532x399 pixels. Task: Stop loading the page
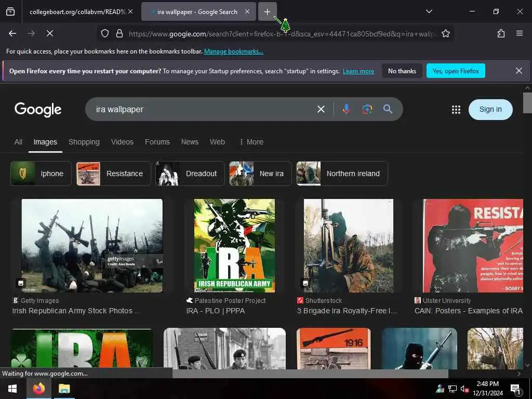tap(50, 33)
